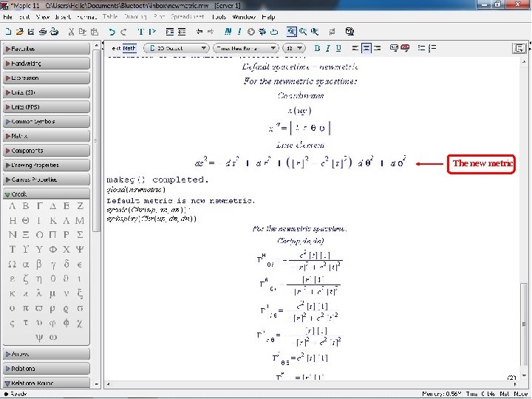Insert plain text with T icon
Viewport: 532px width, 399px height.
(140, 32)
